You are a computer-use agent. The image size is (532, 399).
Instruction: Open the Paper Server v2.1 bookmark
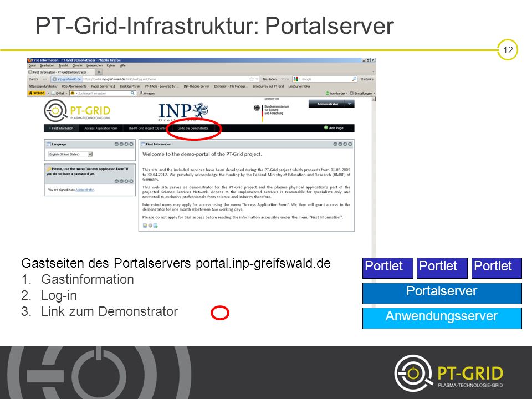103,86
